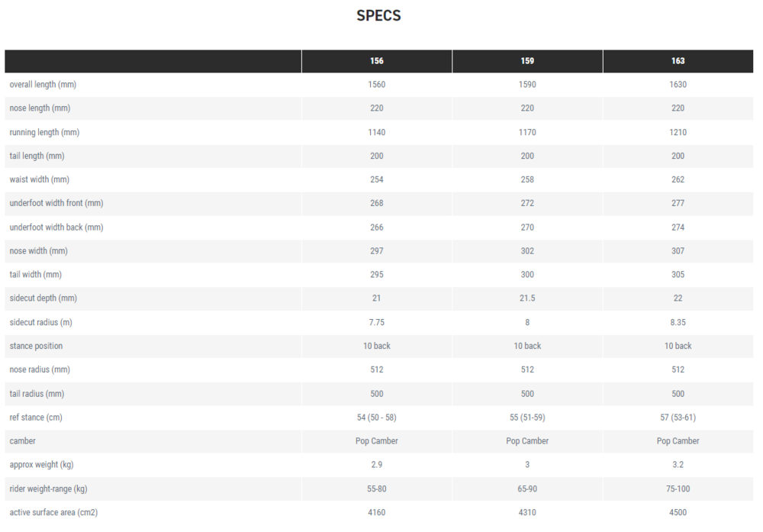The width and height of the screenshot is (763, 532).
Task: Select the 156 size column header
Action: point(377,61)
